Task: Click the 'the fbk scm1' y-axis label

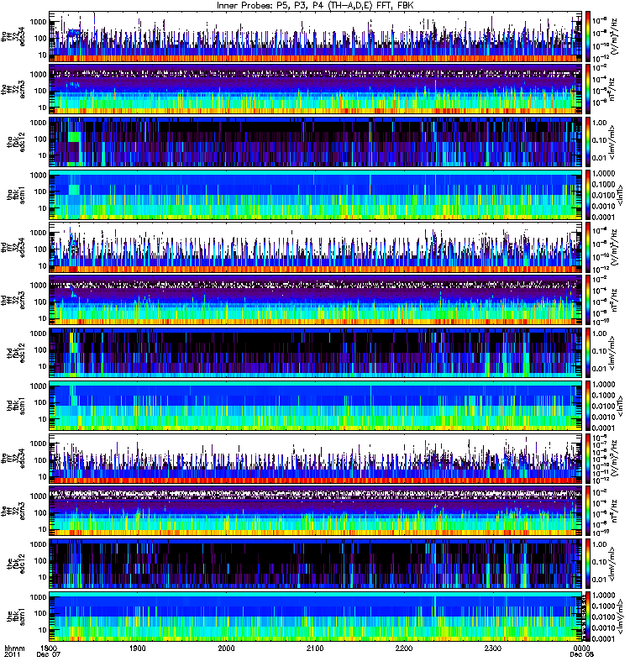Action: [x=16, y=617]
